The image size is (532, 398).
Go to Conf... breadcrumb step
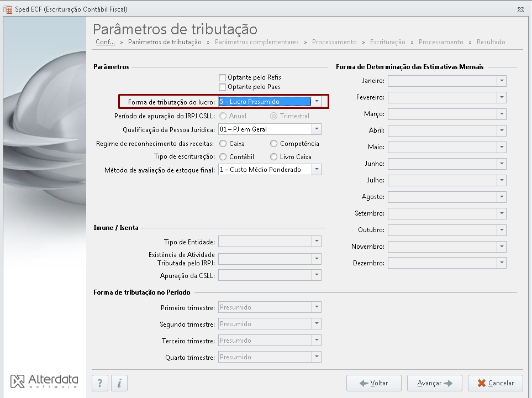[x=105, y=42]
